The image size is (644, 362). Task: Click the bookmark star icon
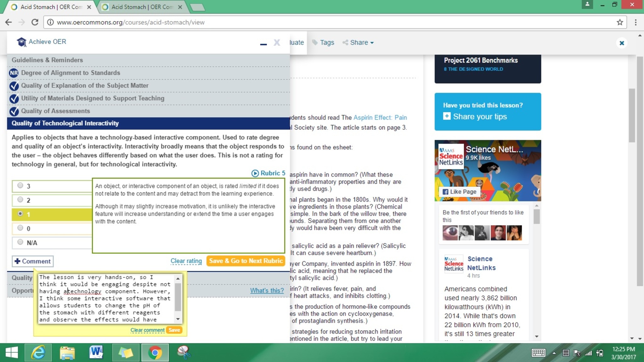click(620, 22)
